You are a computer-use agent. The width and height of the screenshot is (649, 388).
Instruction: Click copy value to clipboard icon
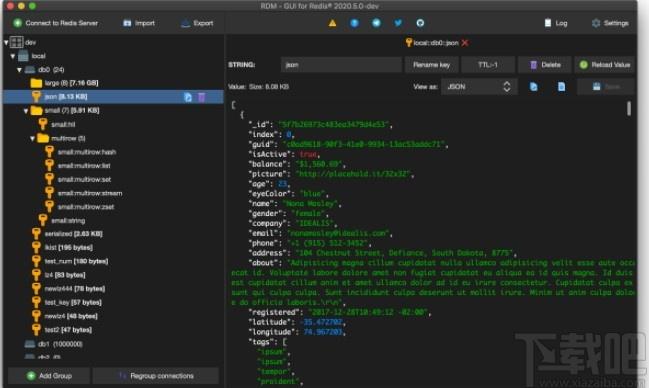[x=534, y=87]
